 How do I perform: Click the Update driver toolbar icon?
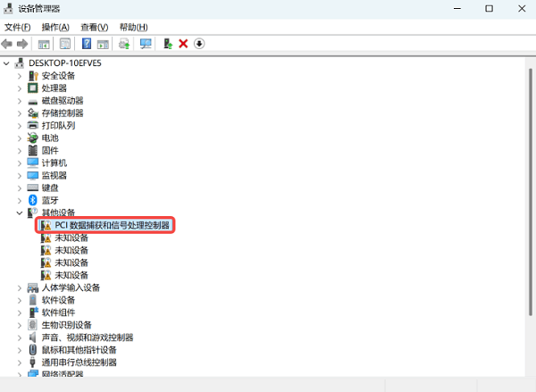coord(124,44)
